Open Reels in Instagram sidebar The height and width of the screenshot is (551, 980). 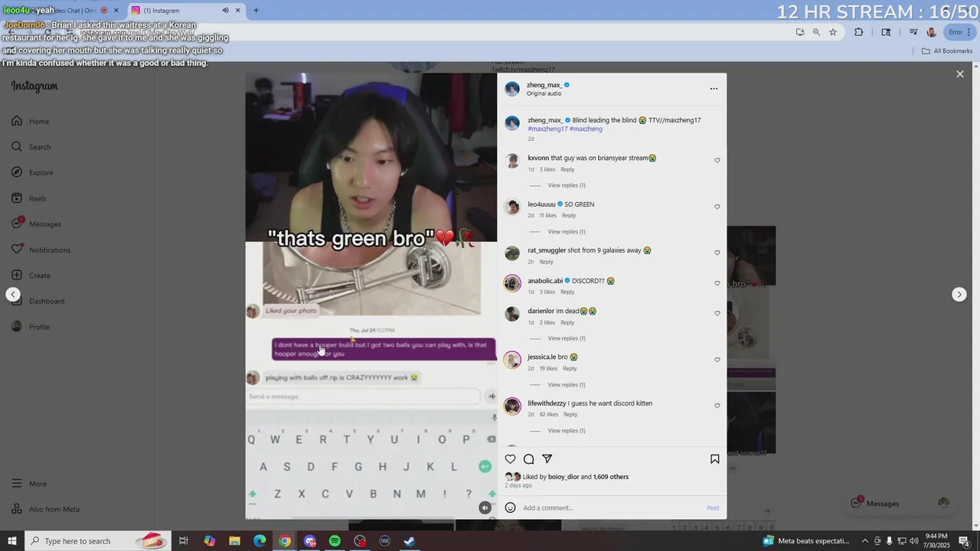[29, 198]
